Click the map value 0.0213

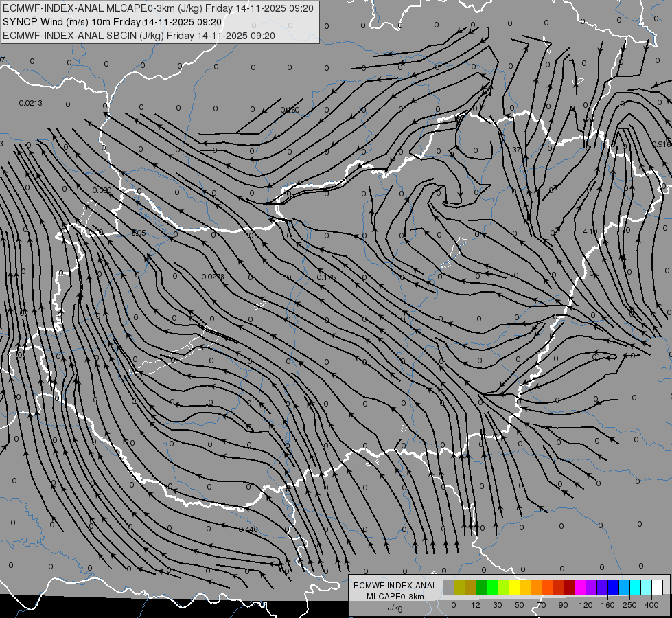click(x=30, y=103)
